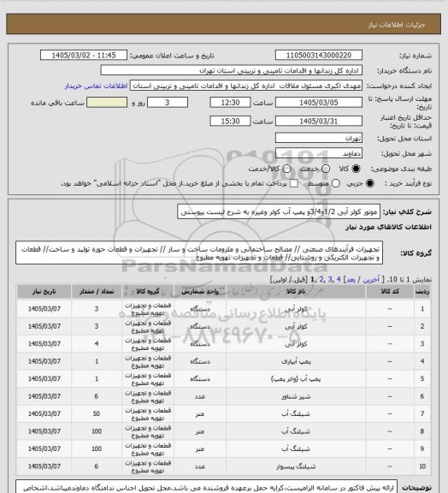Click the request creator name field
This screenshot has width=448, height=493.
point(246,86)
